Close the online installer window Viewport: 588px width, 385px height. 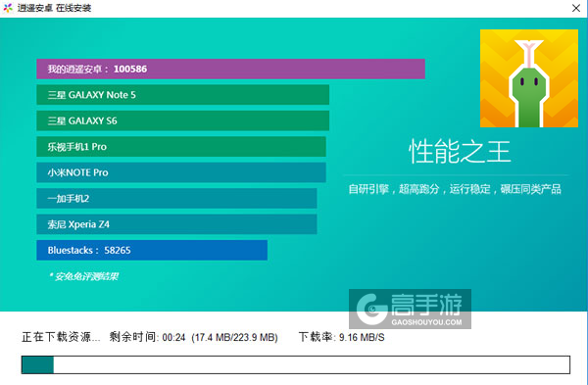[576, 8]
